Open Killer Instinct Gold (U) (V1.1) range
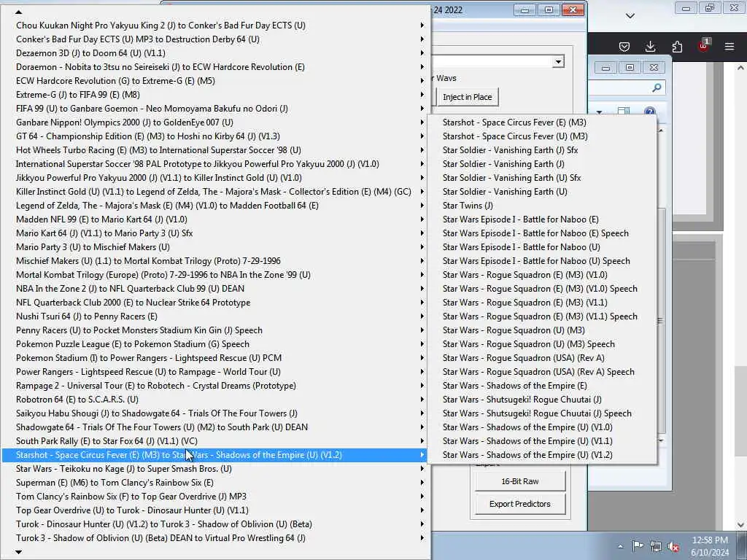The height and width of the screenshot is (560, 747). point(216,192)
